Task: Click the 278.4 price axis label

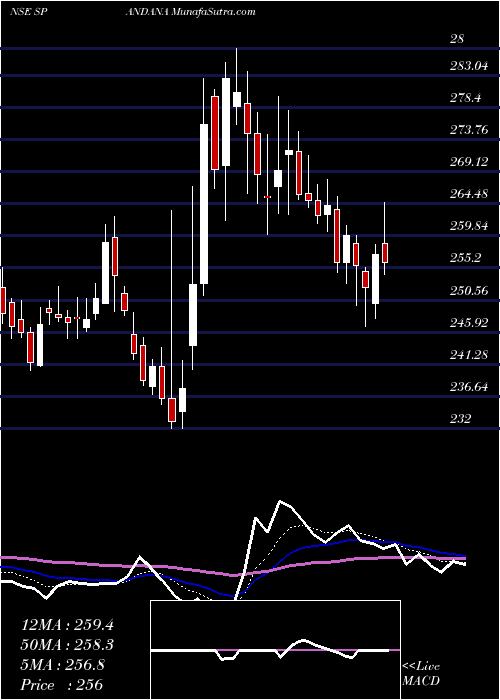Action: pyautogui.click(x=466, y=98)
